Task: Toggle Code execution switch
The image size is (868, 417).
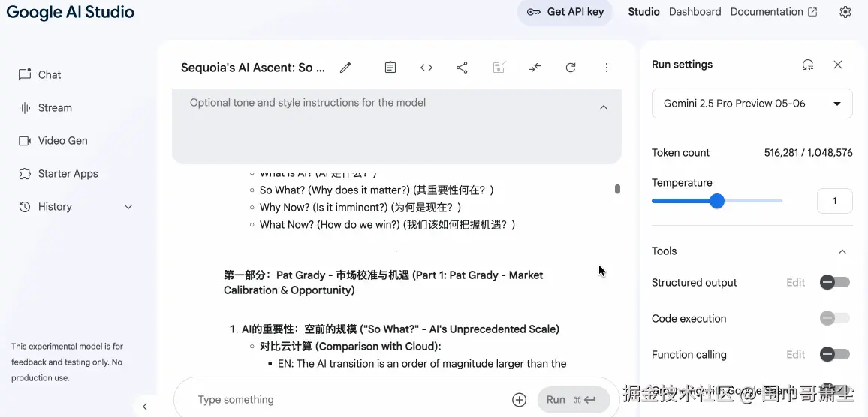Action: (835, 318)
